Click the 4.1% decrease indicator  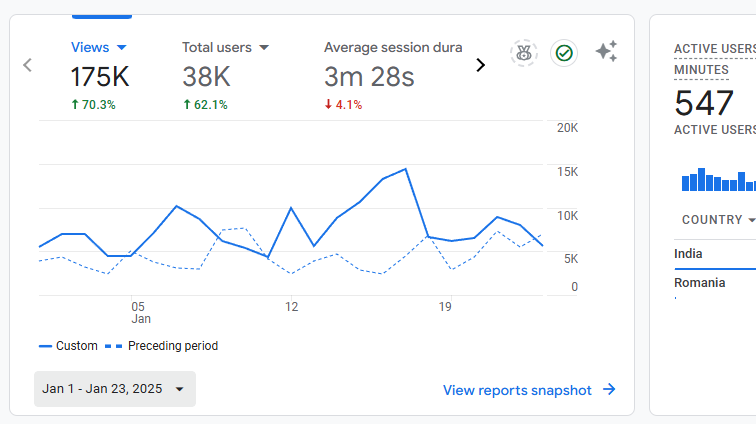[x=343, y=105]
